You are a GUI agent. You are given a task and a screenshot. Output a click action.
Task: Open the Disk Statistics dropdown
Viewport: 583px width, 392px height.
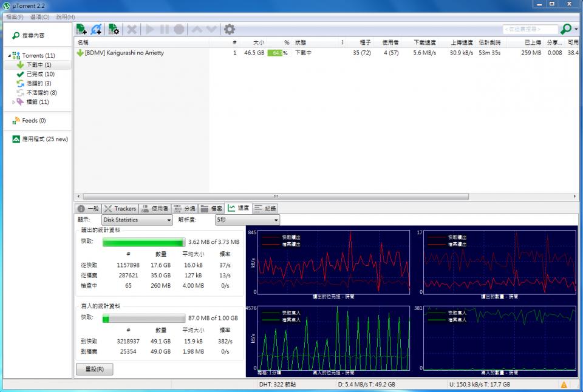pyautogui.click(x=137, y=220)
